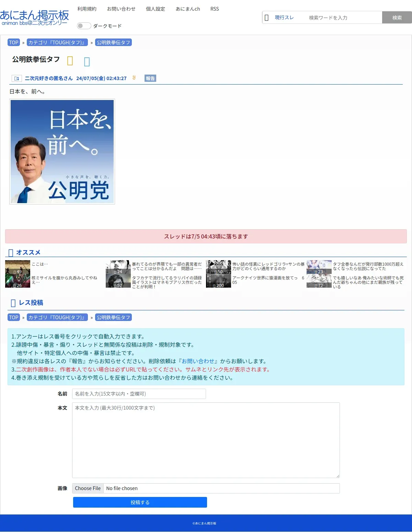Click the Choose File image upload button
The image size is (412, 532).
pos(88,488)
